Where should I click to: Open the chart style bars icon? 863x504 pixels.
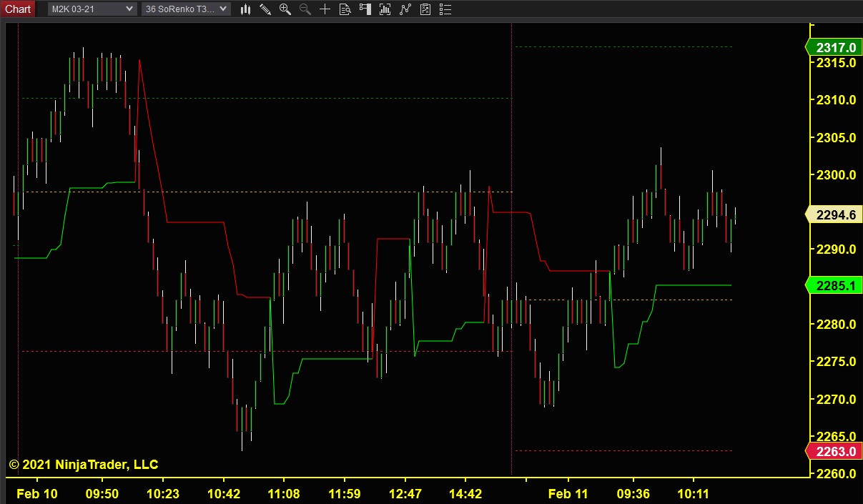tap(245, 9)
